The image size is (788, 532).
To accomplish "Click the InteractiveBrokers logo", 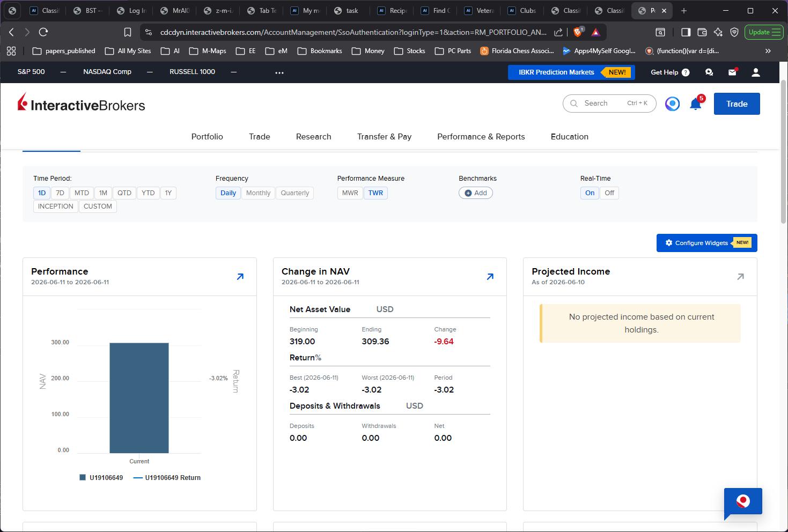I will point(82,103).
